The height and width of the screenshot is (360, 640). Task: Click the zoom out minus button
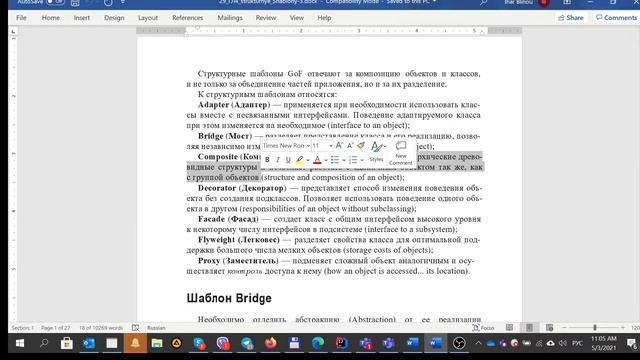[564, 327]
